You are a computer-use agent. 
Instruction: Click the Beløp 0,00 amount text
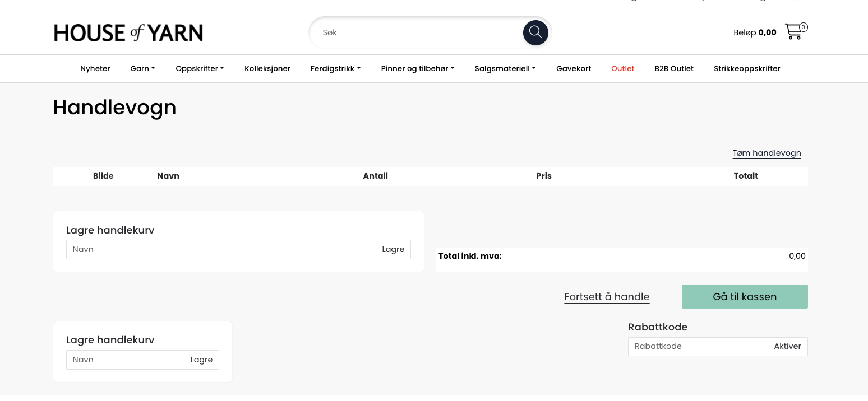(755, 32)
